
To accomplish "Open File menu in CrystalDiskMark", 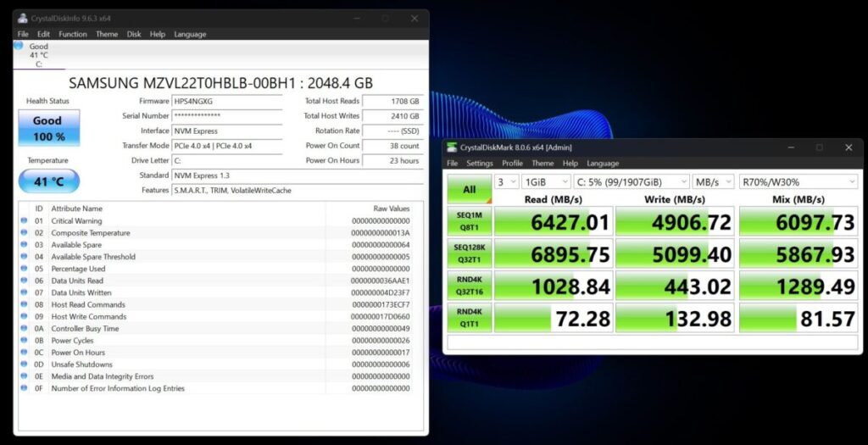I will [x=453, y=164].
